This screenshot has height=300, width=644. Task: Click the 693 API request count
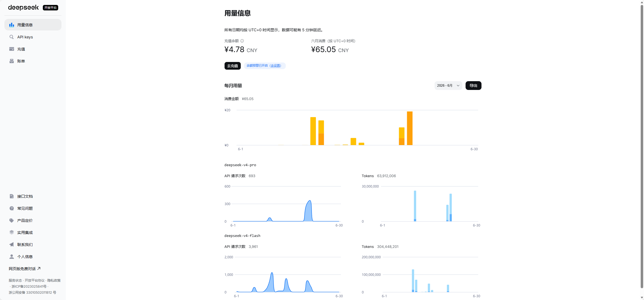(x=252, y=176)
